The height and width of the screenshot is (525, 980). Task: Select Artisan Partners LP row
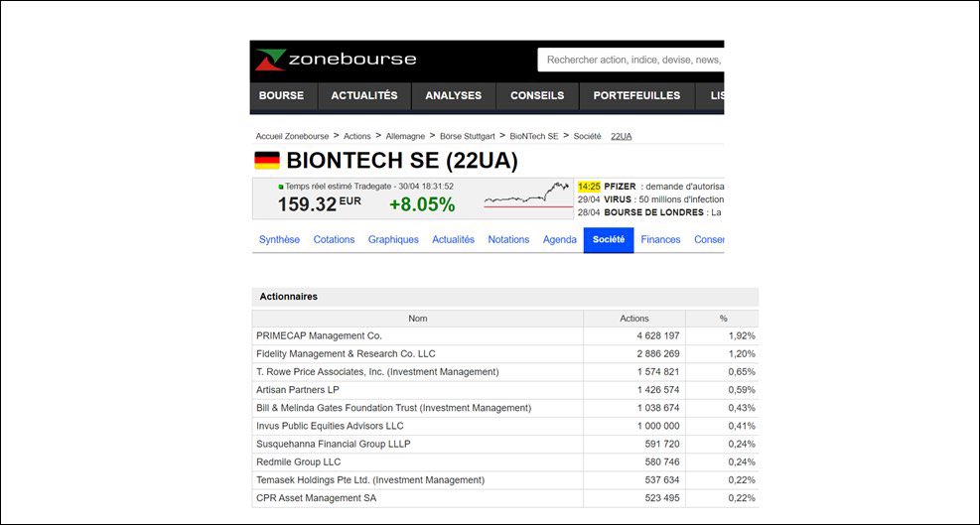click(x=505, y=390)
